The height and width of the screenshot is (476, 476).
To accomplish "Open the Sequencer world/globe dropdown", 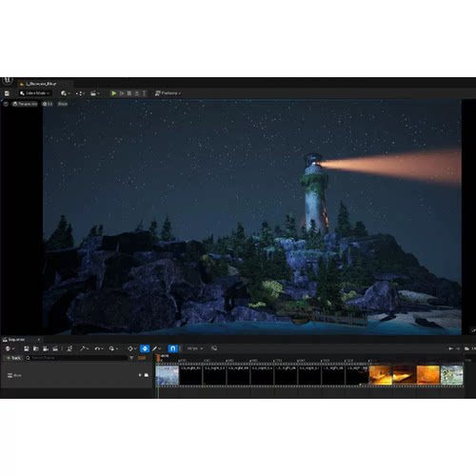I will pos(10,348).
